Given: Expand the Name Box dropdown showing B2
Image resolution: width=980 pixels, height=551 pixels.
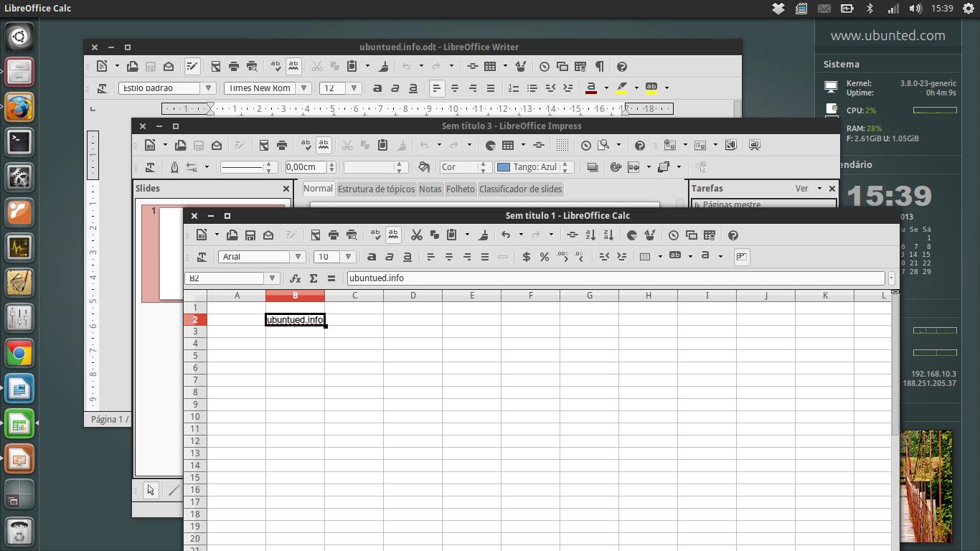Looking at the screenshot, I should (x=272, y=278).
